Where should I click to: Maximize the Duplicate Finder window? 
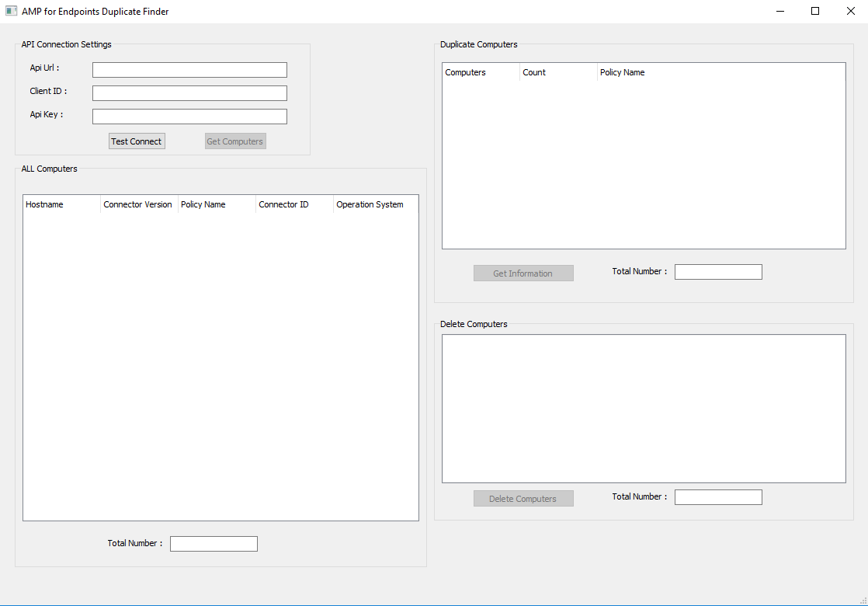point(815,11)
